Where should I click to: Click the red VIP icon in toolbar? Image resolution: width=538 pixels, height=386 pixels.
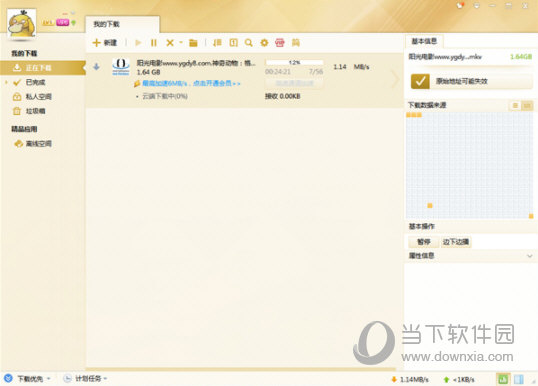click(280, 43)
